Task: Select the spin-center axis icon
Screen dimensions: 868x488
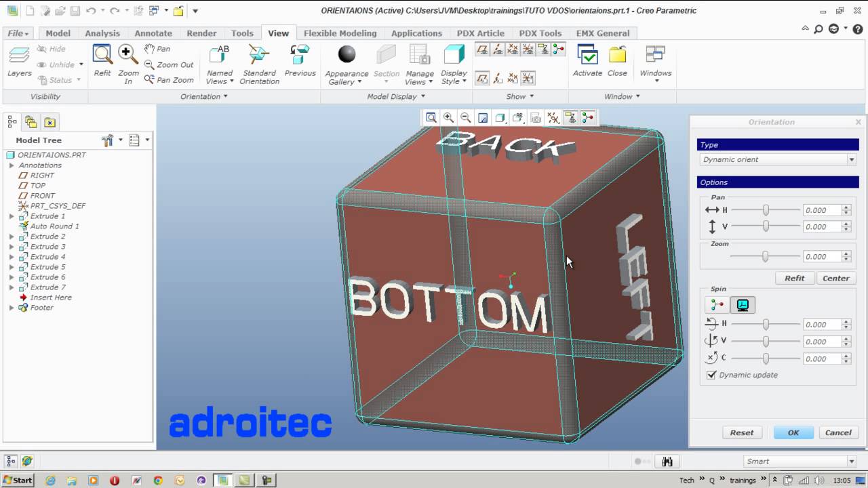Action: tap(717, 305)
